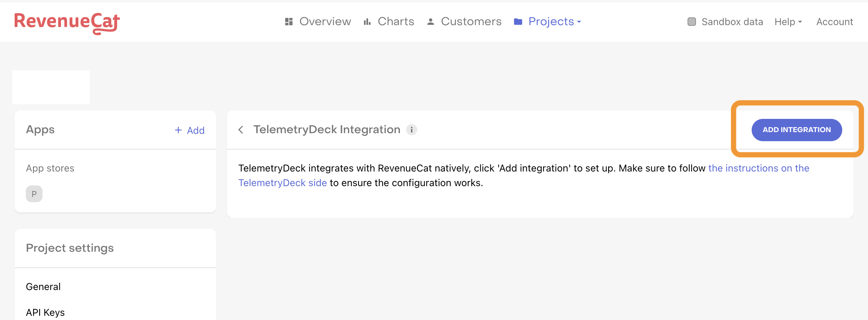Click the Projects folder icon

tap(518, 21)
